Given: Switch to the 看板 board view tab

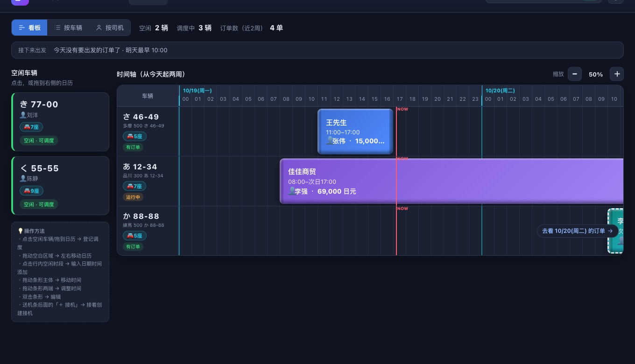Looking at the screenshot, I should pos(29,28).
